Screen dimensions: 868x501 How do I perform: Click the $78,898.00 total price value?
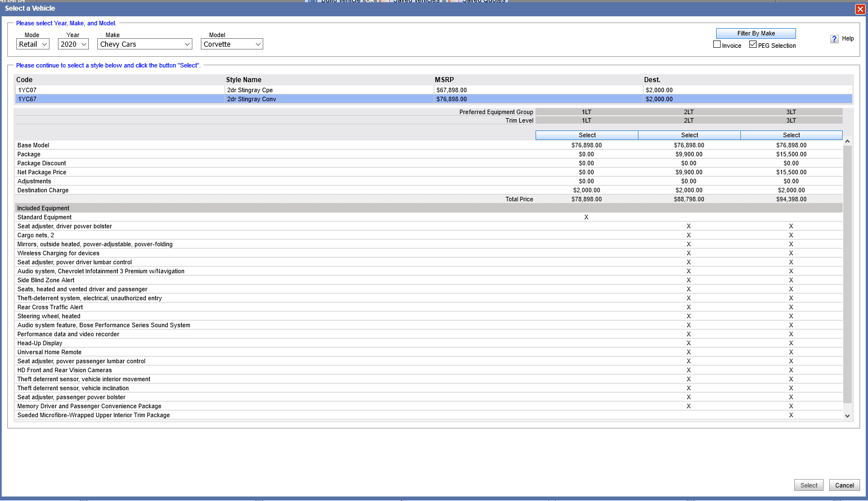point(587,199)
